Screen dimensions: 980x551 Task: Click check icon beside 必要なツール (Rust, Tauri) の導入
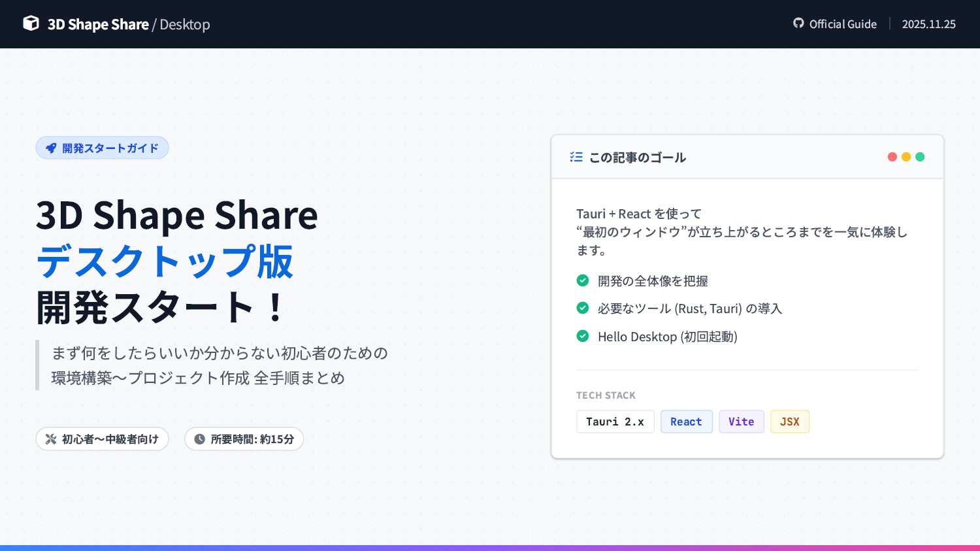(x=583, y=308)
